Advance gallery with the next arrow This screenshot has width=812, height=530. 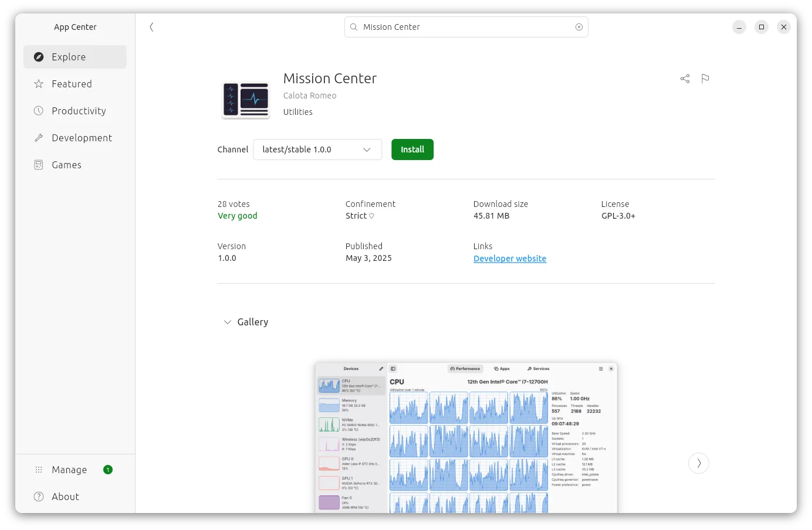click(699, 463)
